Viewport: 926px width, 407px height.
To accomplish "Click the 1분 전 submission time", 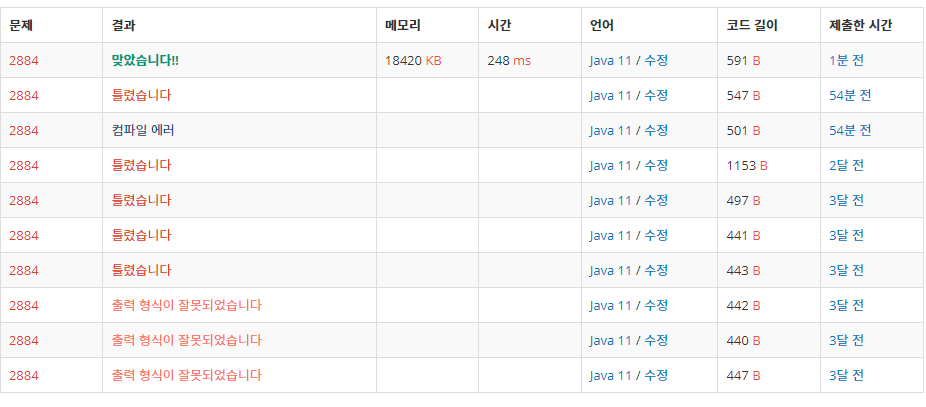I will 846,60.
